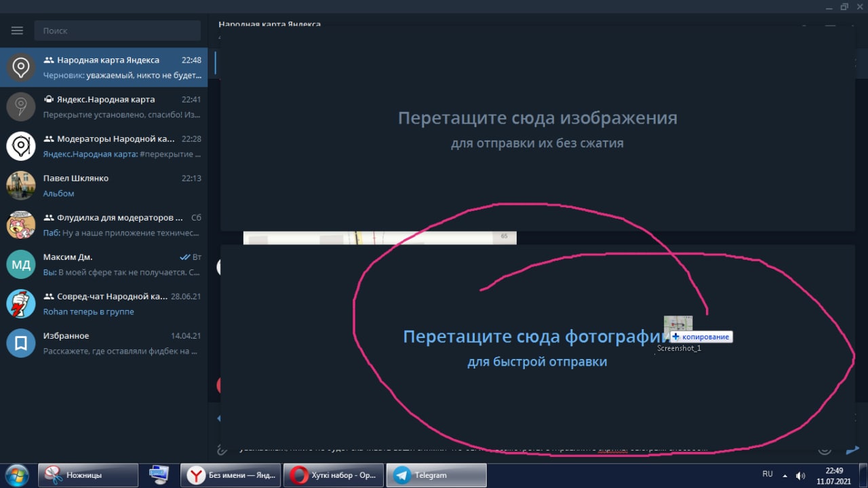Image resolution: width=868 pixels, height=488 pixels.
Task: Open the RU language indicator
Action: 768,474
